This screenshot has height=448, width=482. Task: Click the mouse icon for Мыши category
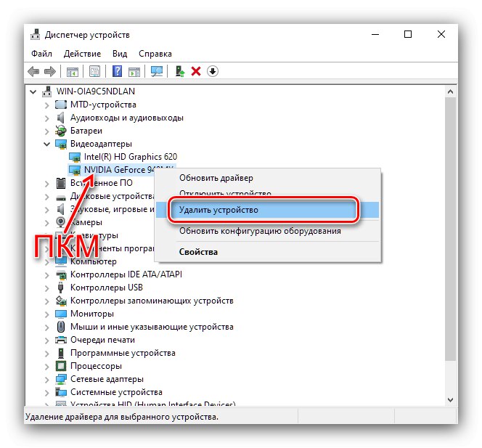pyautogui.click(x=61, y=327)
